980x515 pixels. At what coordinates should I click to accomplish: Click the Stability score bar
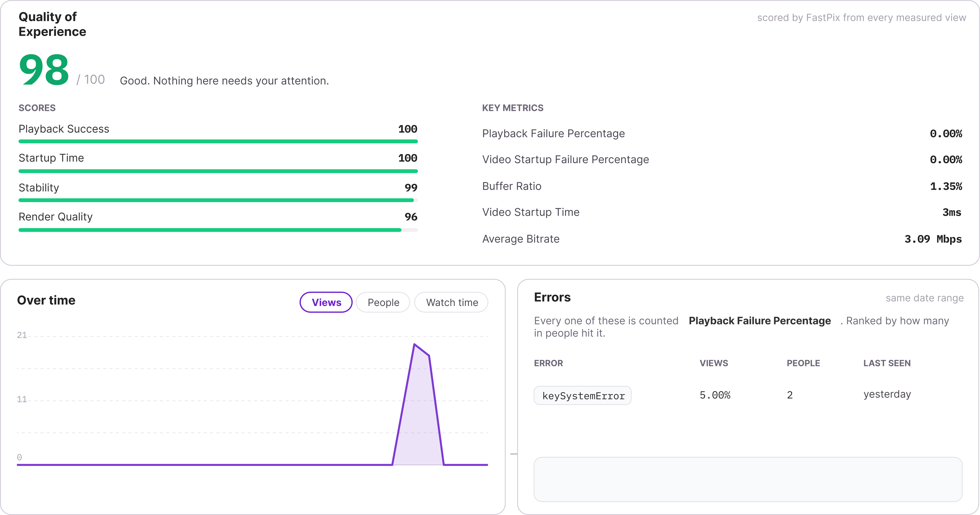point(218,200)
